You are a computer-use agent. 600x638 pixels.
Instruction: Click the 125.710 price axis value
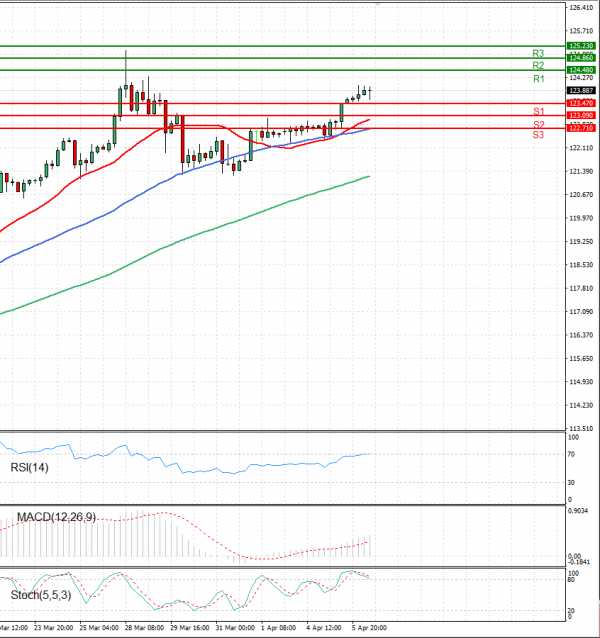[581, 31]
